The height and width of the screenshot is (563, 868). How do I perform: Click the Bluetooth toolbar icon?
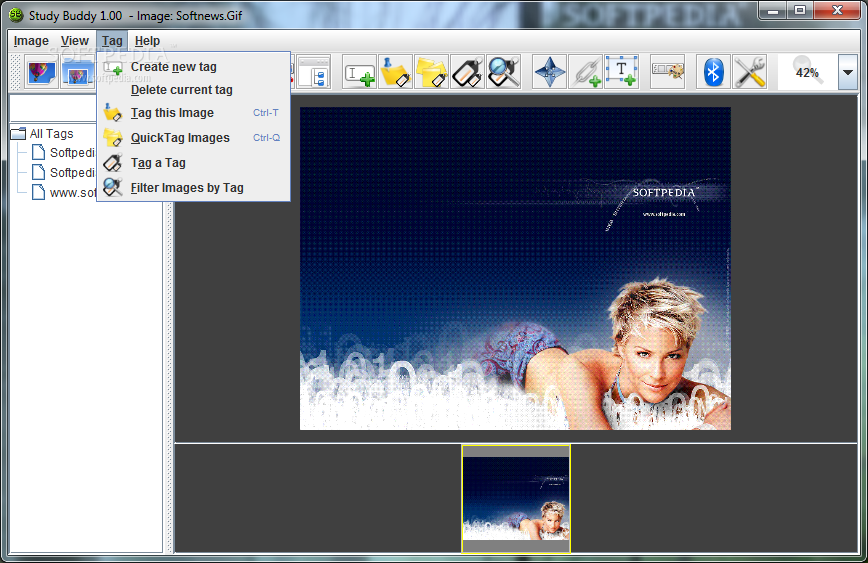713,72
